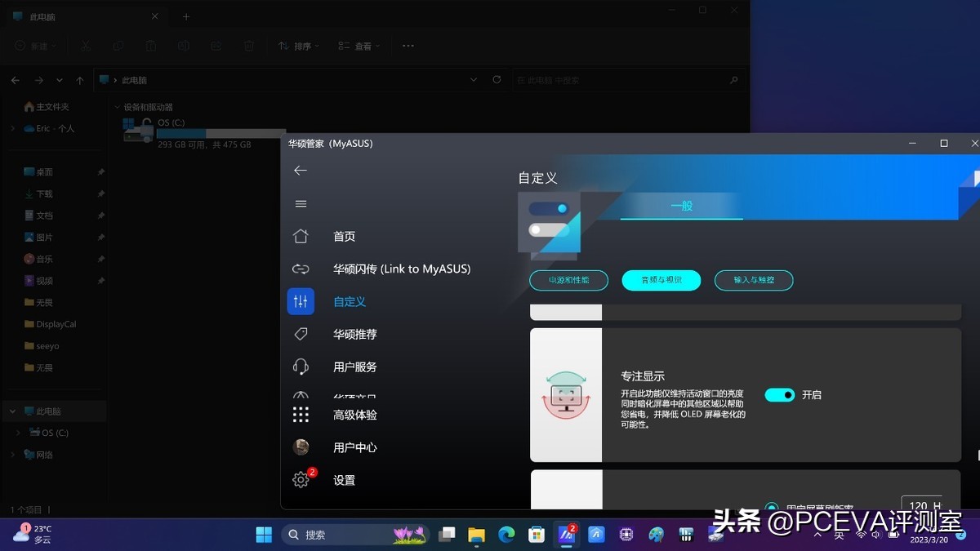Open MyASUS 设置 settings with notification badge
This screenshot has height=551, width=980.
[344, 480]
